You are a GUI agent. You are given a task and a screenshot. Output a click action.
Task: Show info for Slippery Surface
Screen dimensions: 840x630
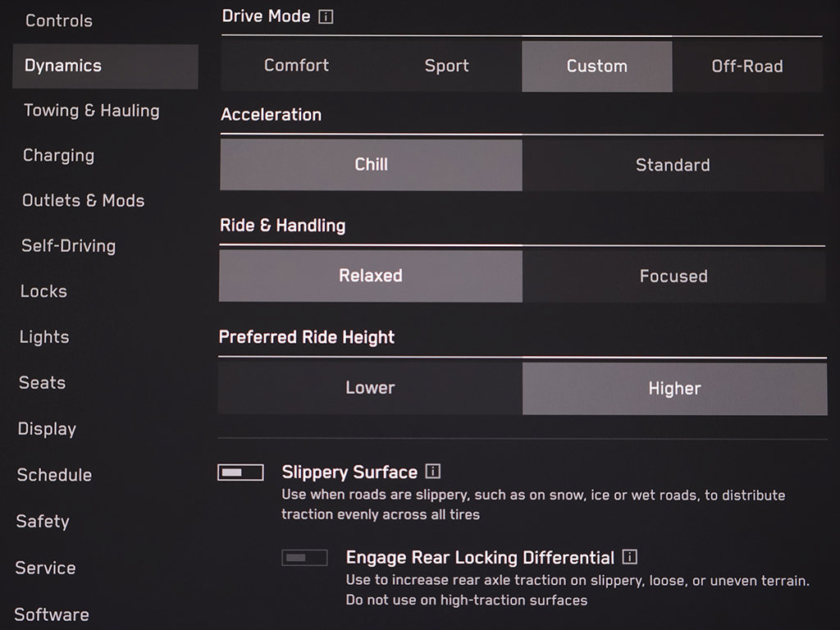click(433, 472)
